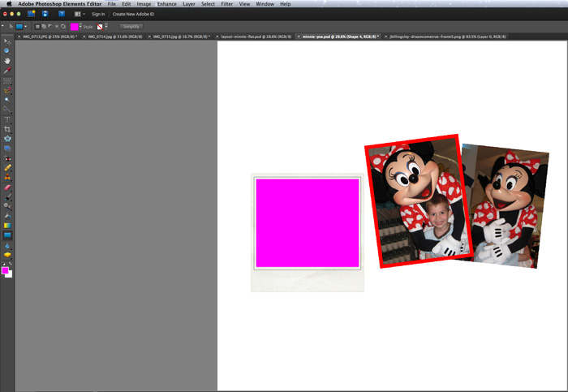Click the Sign In link
The image size is (568, 392).
coord(98,14)
